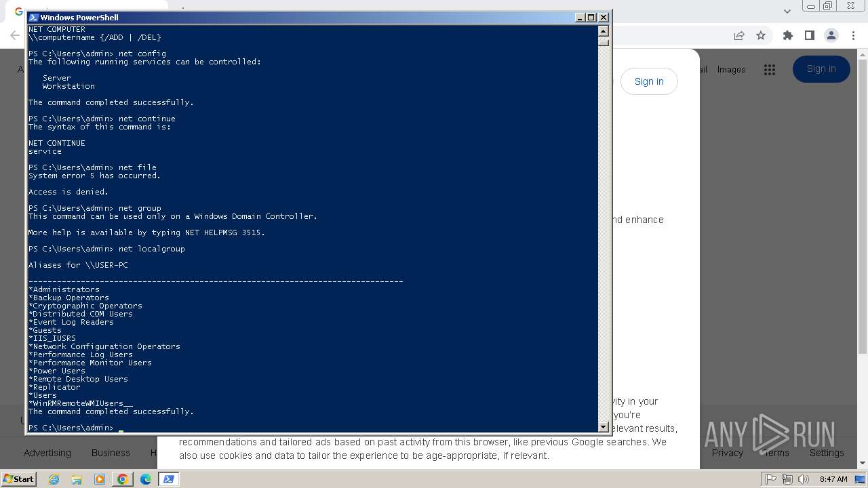Click the 'Access is denied.' message
Screen dimensions: 868x488
[x=68, y=192]
